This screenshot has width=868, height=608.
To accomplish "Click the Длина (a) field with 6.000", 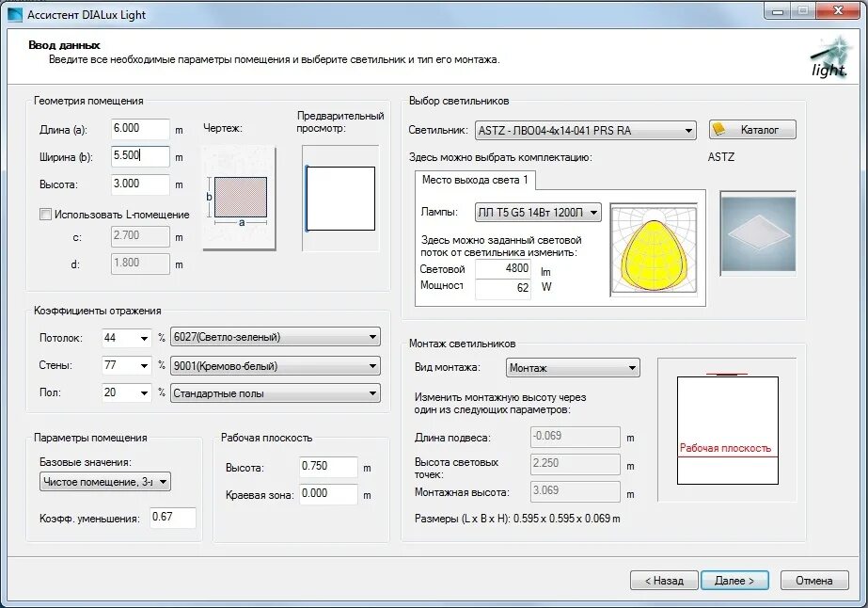I will pos(140,129).
